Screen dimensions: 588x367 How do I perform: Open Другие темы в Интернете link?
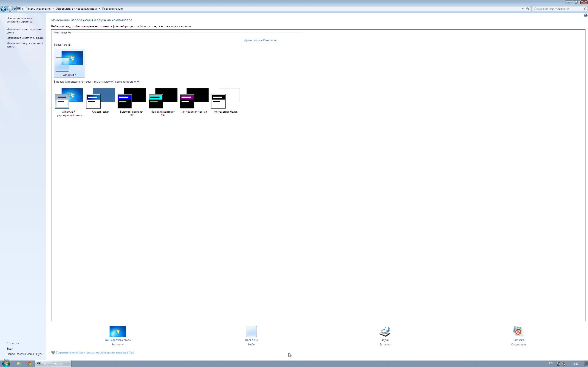tap(260, 40)
